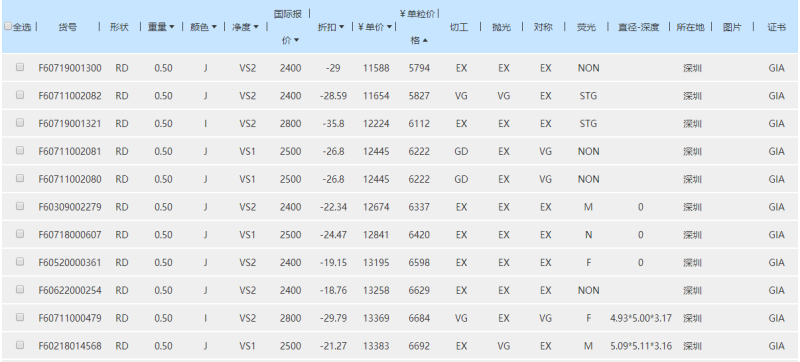Screen dimensions: 800x362
Task: Select item number F60520000361
Action: (x=70, y=263)
